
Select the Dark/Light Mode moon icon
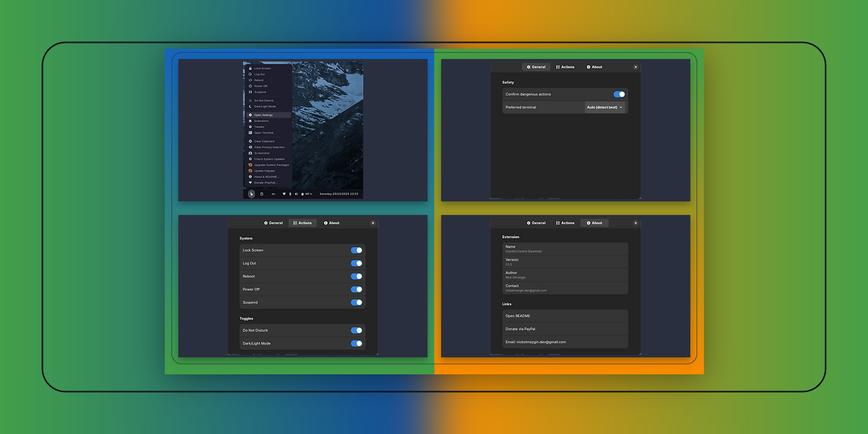[x=250, y=106]
